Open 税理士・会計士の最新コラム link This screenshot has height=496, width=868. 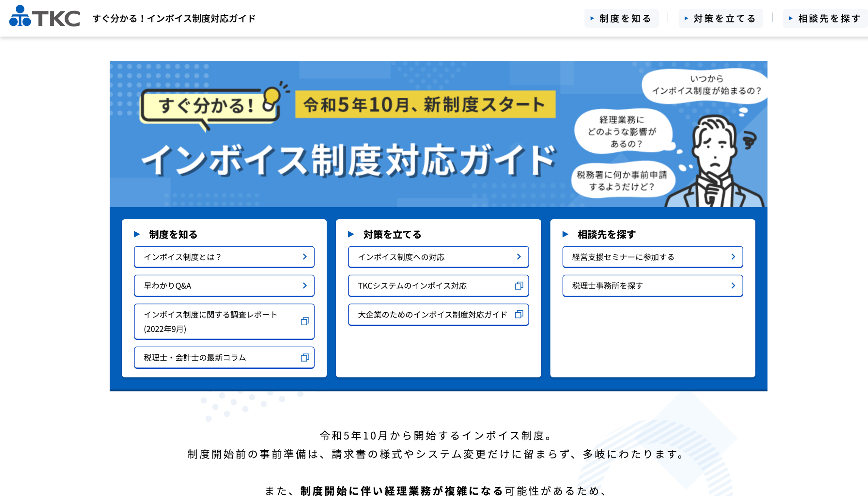click(x=224, y=357)
